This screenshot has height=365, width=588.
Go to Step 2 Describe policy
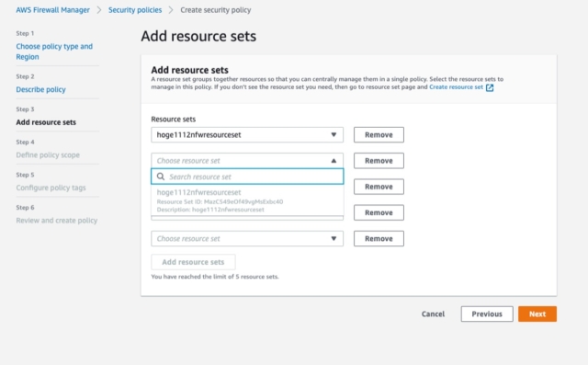click(40, 89)
